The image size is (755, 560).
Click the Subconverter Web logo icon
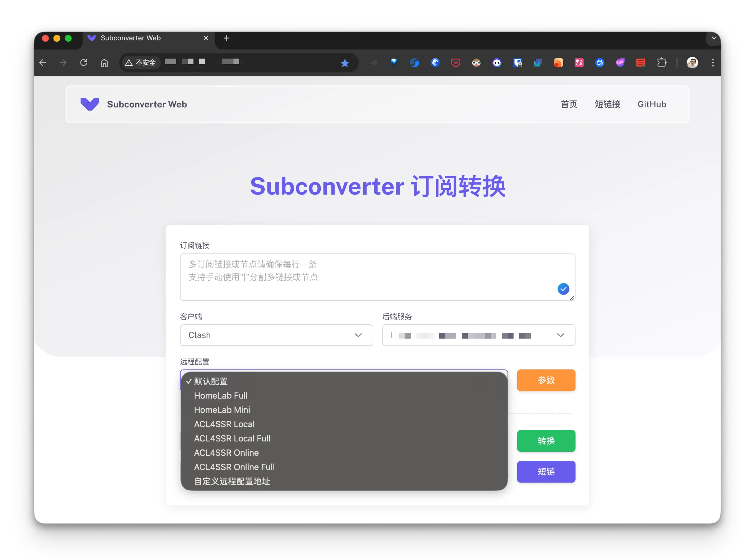89,104
